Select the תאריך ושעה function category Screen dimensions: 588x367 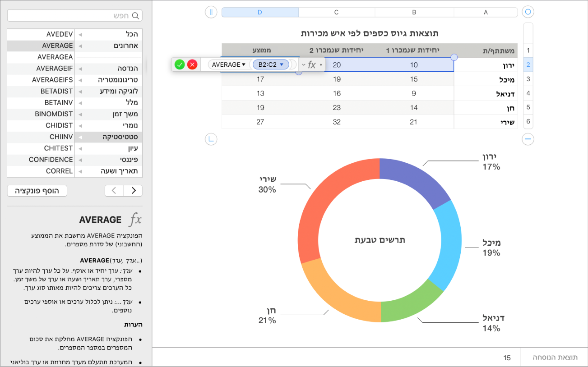tap(108, 171)
